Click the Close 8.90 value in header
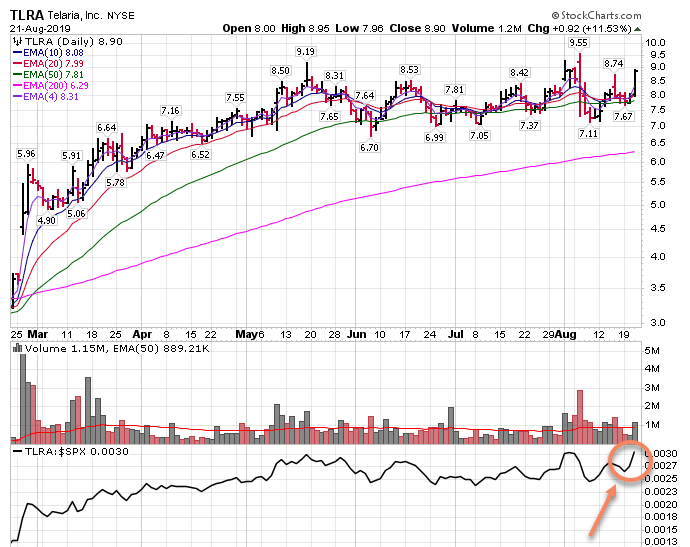 point(417,29)
